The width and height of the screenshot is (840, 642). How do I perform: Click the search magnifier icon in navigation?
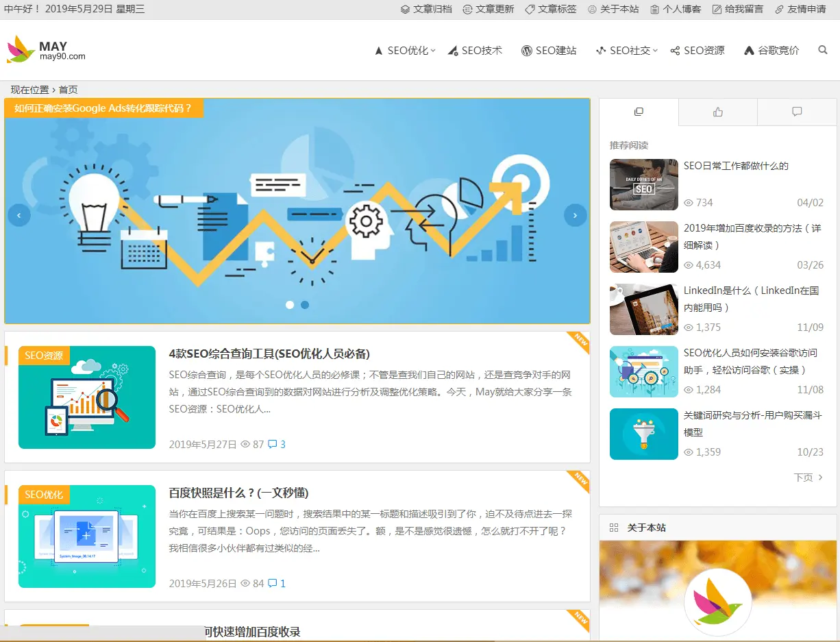(x=823, y=50)
